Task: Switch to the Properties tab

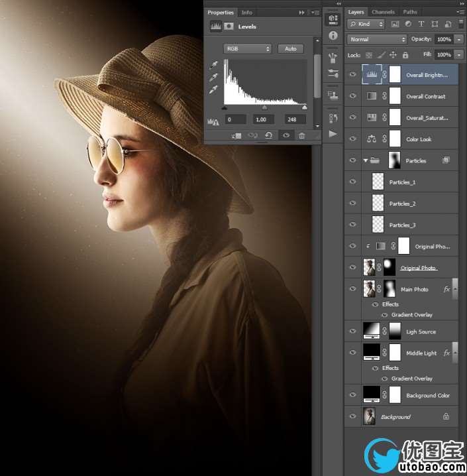Action: click(x=221, y=13)
